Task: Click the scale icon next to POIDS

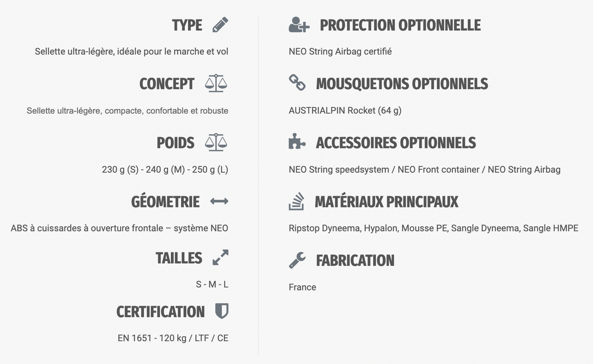Action: coord(216,142)
